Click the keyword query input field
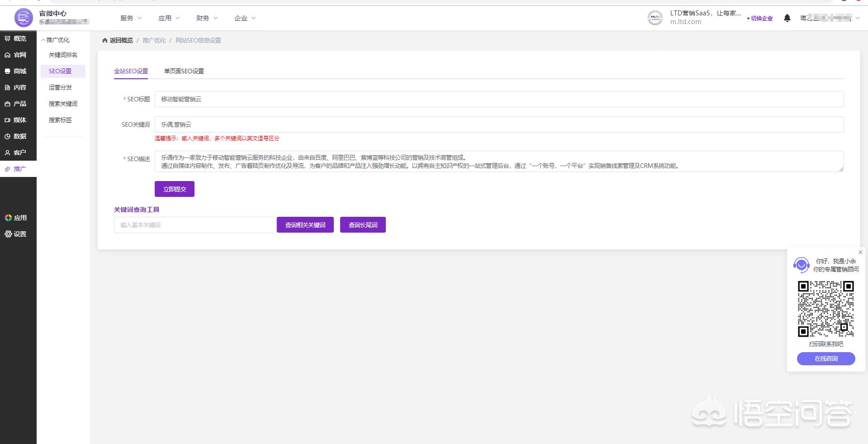Screen dimensions: 868x444 (x=194, y=224)
